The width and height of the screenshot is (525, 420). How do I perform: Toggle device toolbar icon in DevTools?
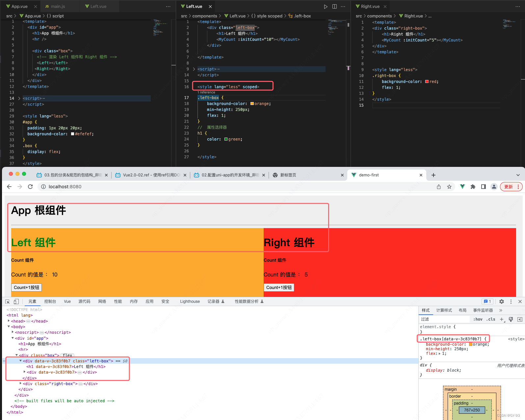point(16,302)
